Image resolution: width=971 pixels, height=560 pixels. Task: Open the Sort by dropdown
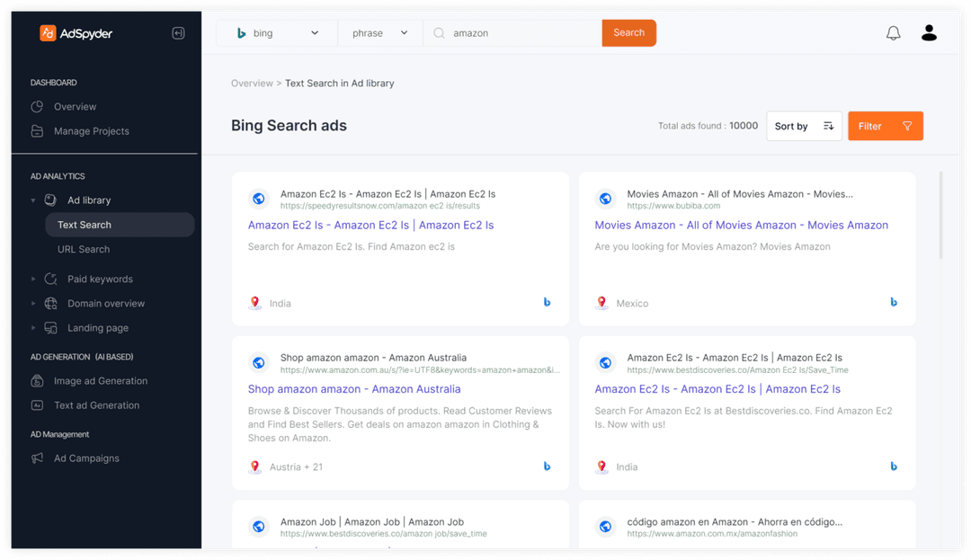804,125
